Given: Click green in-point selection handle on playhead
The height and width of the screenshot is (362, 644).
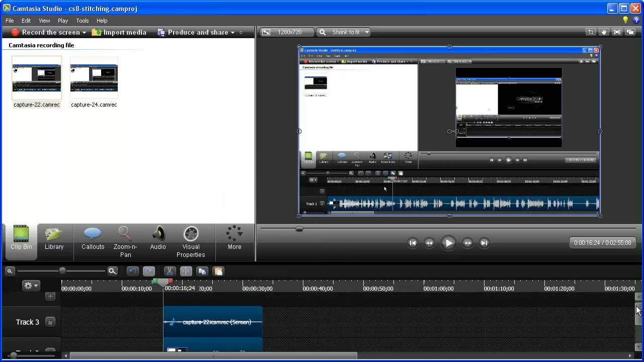Looking at the screenshot, I should tap(155, 281).
